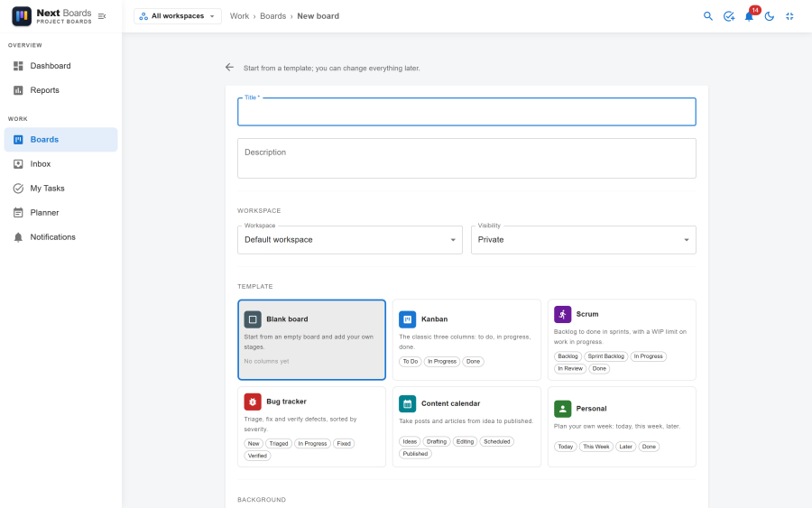This screenshot has height=508, width=812.
Task: Click the Notifications bell sidebar icon
Action: click(18, 236)
